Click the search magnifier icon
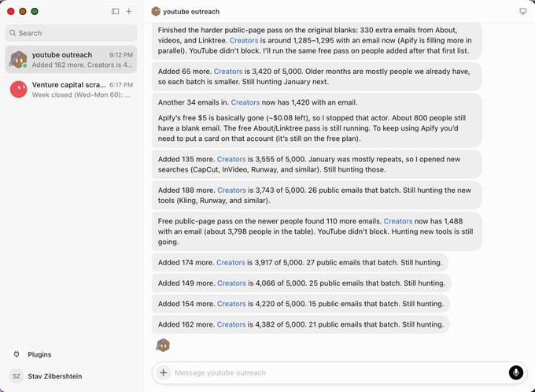Viewport: 535px width, 392px height. pyautogui.click(x=13, y=33)
